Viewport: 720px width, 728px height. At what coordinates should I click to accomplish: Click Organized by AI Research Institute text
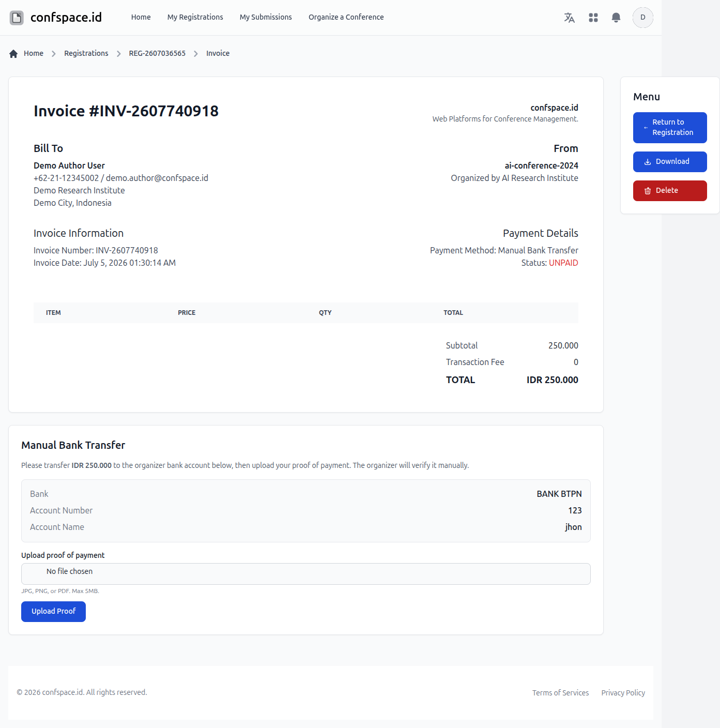click(514, 178)
